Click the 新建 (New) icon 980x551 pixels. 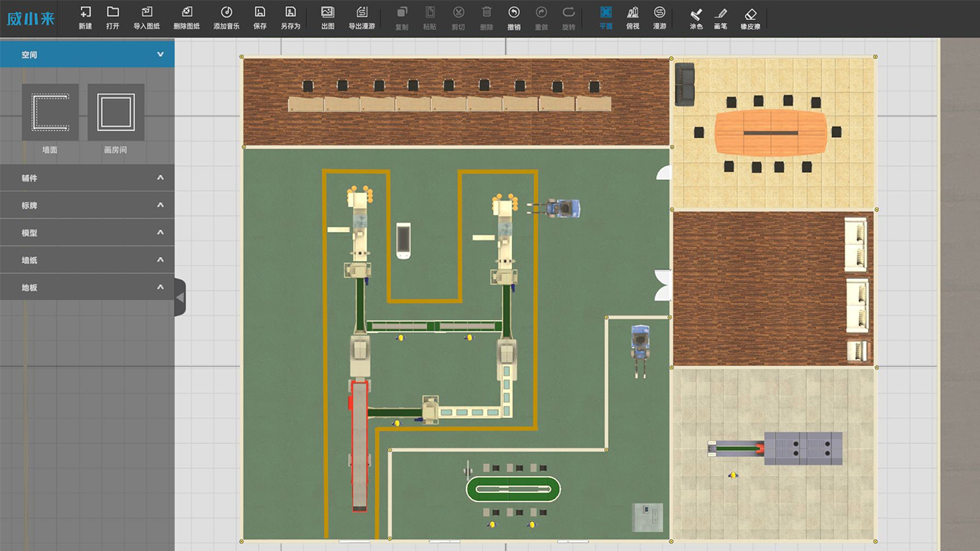coord(85,17)
